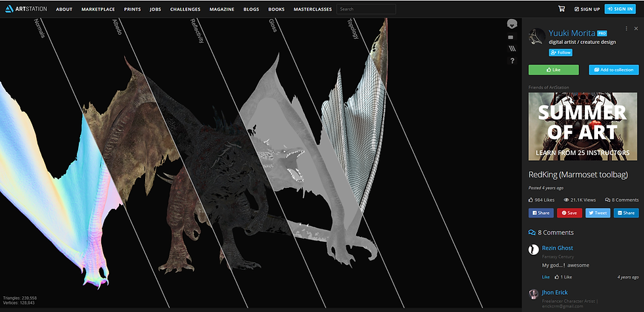Viewport: 644px width, 312px height.
Task: Click the PRO badge
Action: click(602, 33)
